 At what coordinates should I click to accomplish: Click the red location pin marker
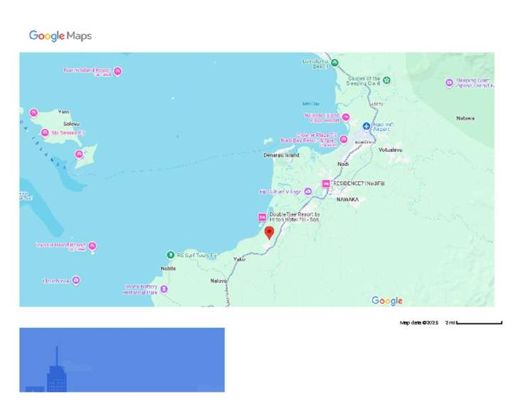click(269, 233)
